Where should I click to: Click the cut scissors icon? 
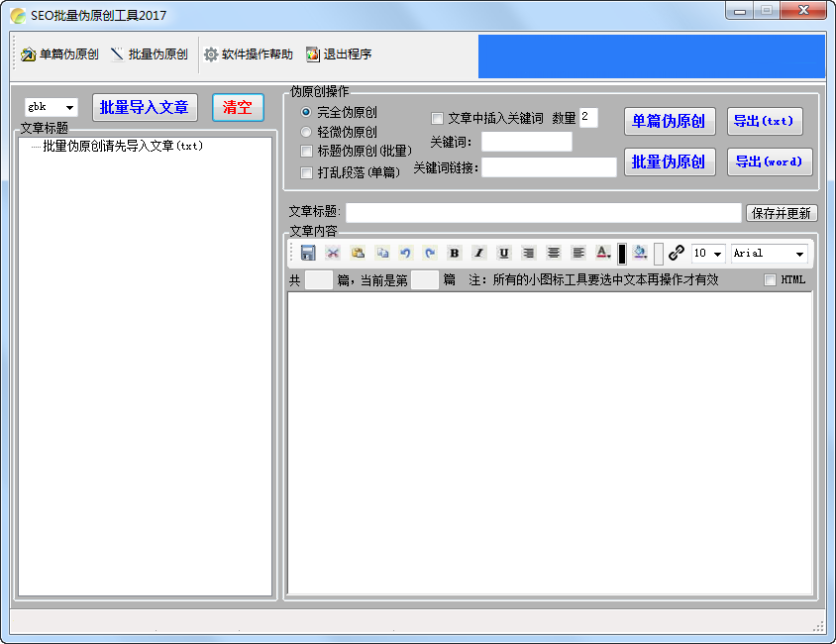pyautogui.click(x=333, y=254)
